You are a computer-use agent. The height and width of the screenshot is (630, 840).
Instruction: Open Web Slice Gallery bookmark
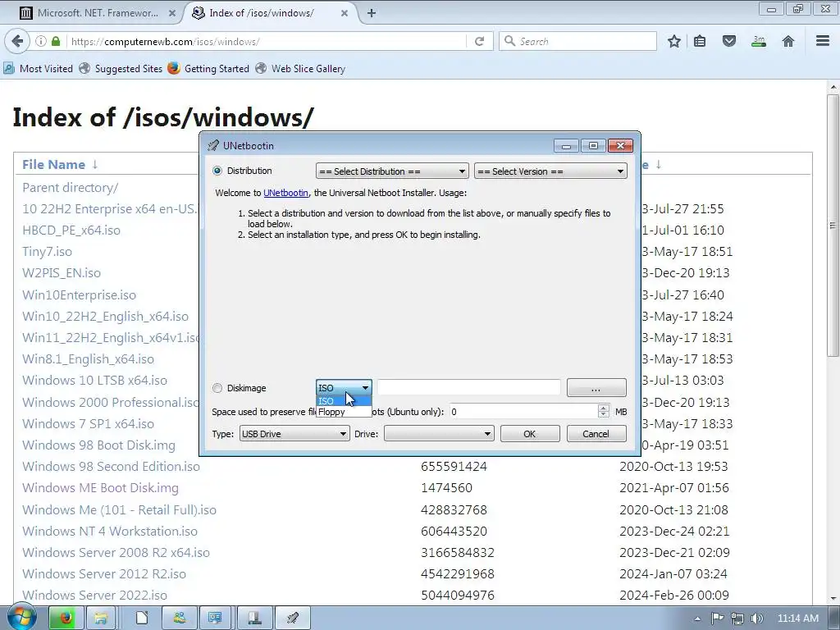[300, 69]
